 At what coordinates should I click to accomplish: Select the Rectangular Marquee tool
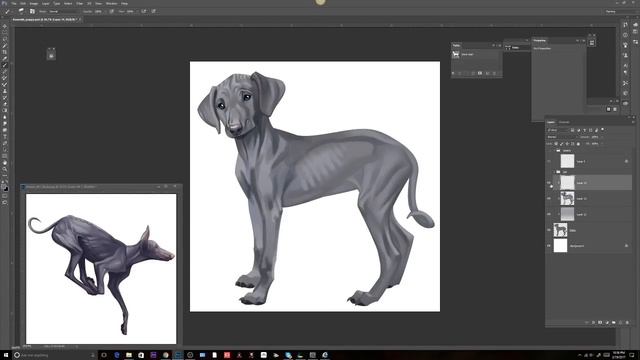pos(4,32)
